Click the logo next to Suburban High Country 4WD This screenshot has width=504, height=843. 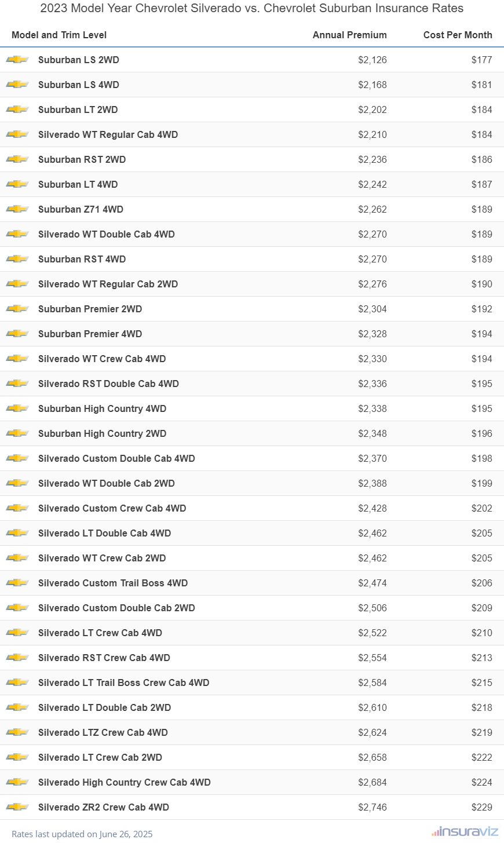[x=17, y=408]
